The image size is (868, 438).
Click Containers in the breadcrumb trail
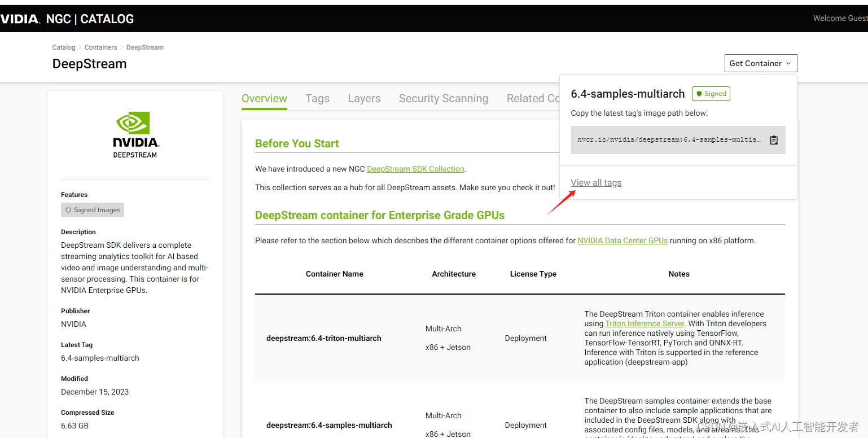pyautogui.click(x=100, y=47)
